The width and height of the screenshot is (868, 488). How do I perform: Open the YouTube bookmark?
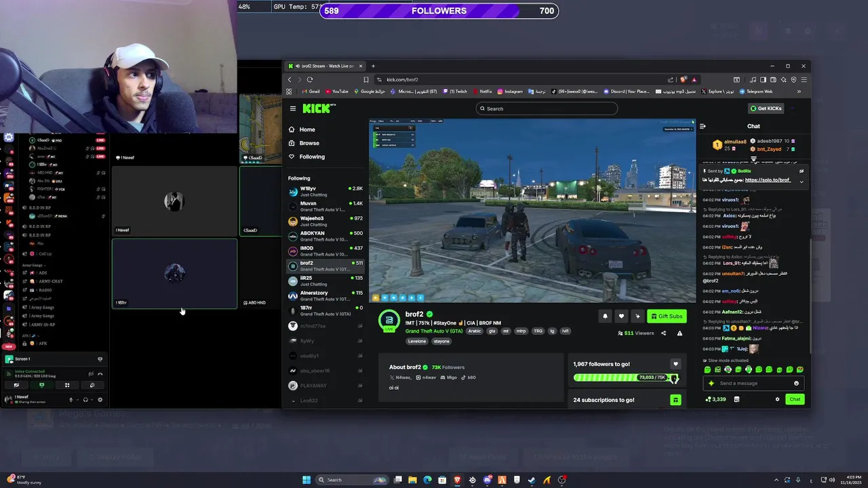click(x=337, y=91)
